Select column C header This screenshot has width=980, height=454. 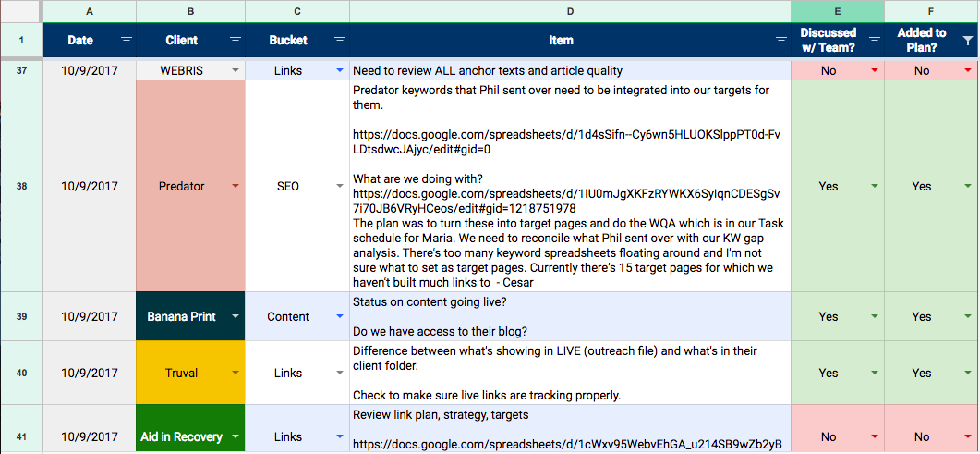[297, 10]
